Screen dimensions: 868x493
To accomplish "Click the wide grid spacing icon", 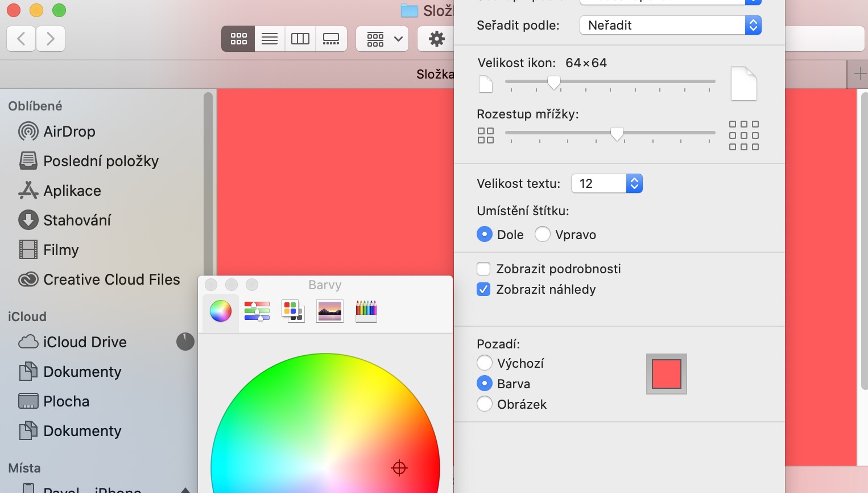I will click(x=744, y=135).
